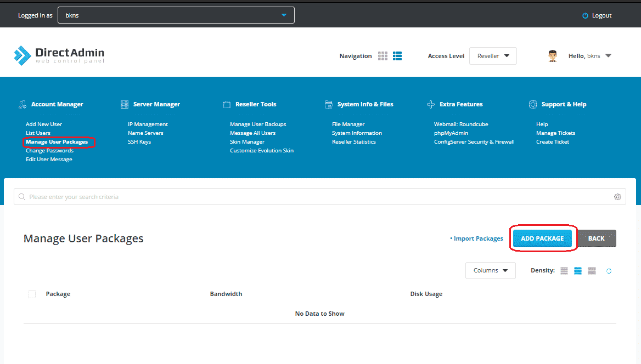Click the user avatar icon
The width and height of the screenshot is (641, 364).
[x=553, y=56]
